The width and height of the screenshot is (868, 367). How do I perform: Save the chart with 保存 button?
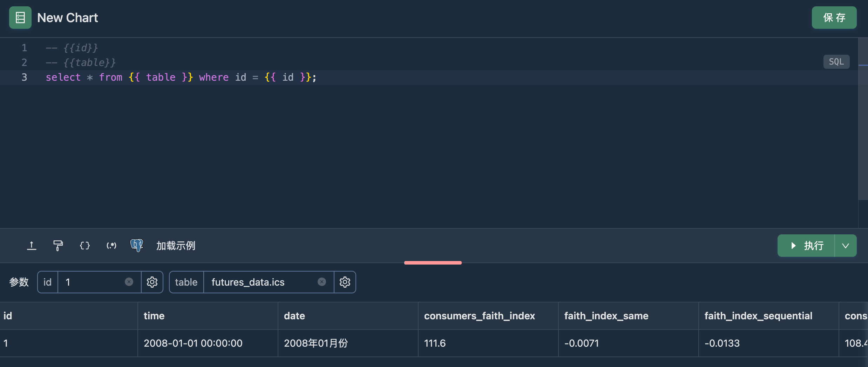834,18
